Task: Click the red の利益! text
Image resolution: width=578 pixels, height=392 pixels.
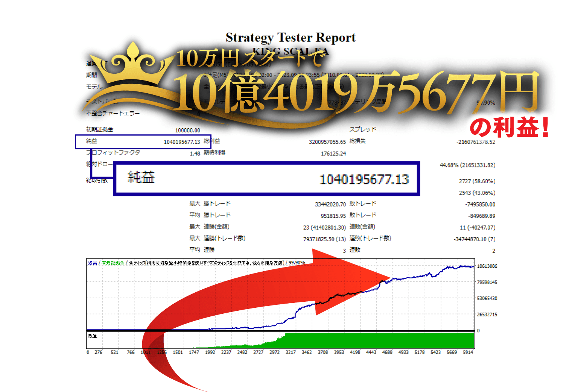Action: pos(509,128)
